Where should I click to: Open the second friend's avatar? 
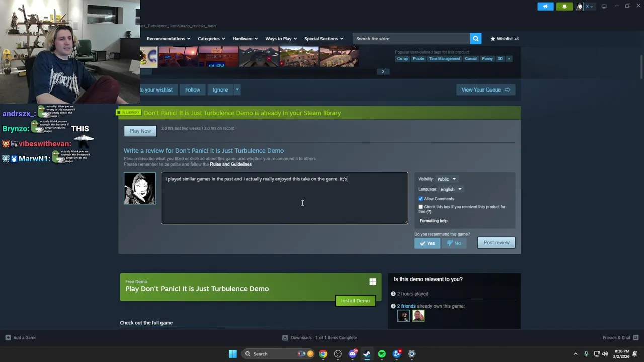(x=418, y=316)
